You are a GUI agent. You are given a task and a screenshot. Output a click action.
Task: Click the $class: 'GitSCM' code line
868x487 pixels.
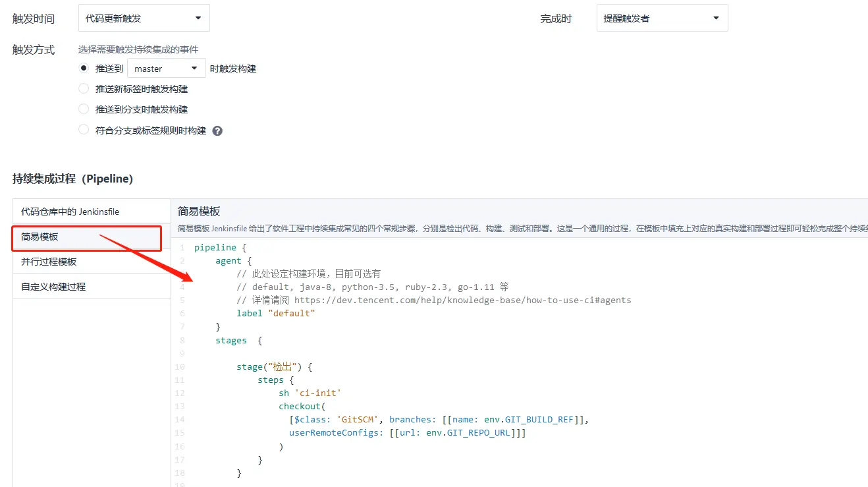click(x=439, y=419)
